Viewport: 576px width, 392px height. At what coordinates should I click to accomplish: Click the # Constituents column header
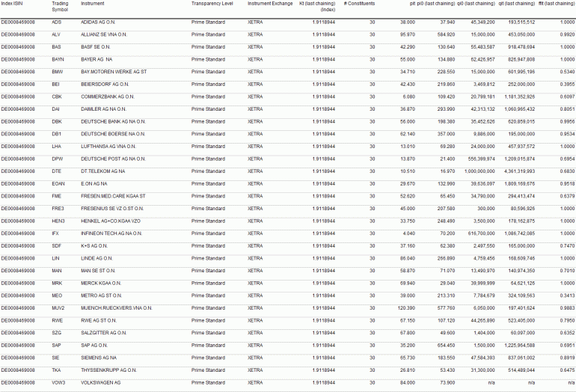359,4
